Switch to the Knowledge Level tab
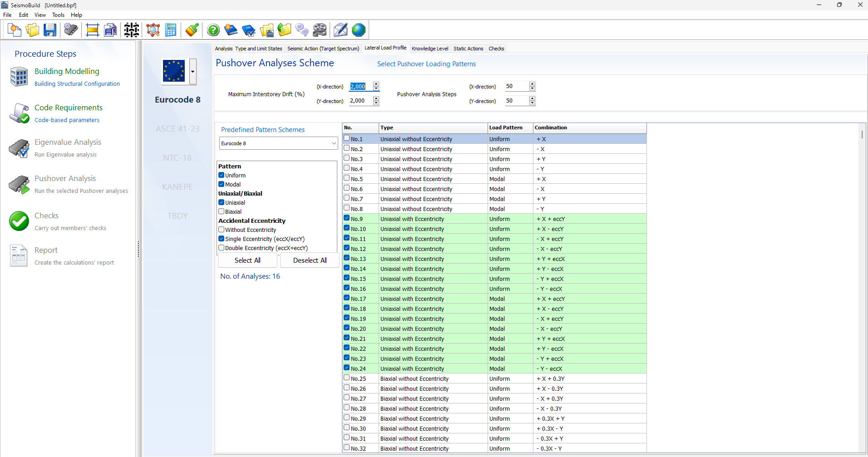 coord(429,49)
